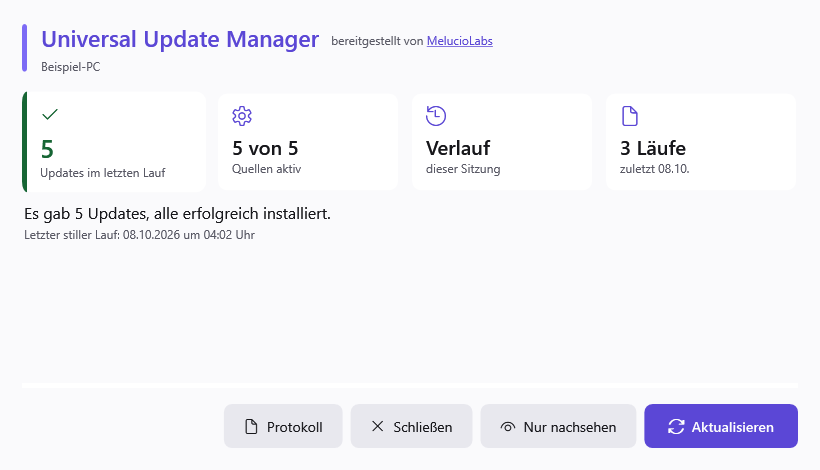Click the 'bereitgestellt von' text
Viewport: 820px width, 470px height.
[x=377, y=41]
